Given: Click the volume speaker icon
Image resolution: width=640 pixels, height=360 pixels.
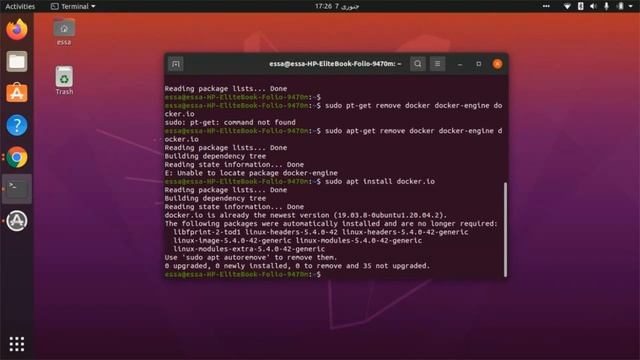Looking at the screenshot, I should click(593, 6).
